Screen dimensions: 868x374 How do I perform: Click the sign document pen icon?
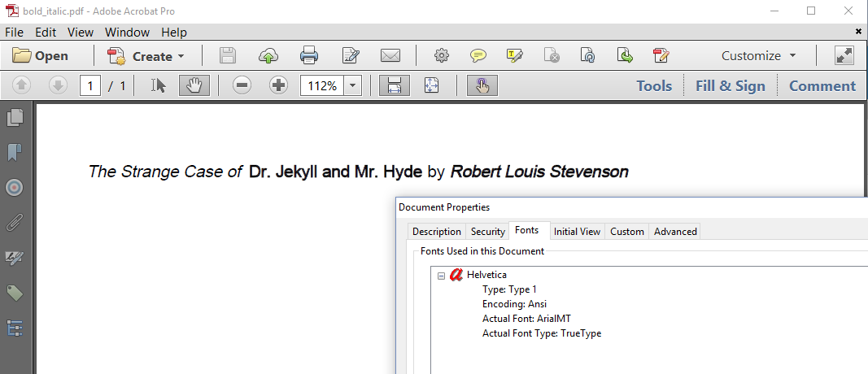661,55
